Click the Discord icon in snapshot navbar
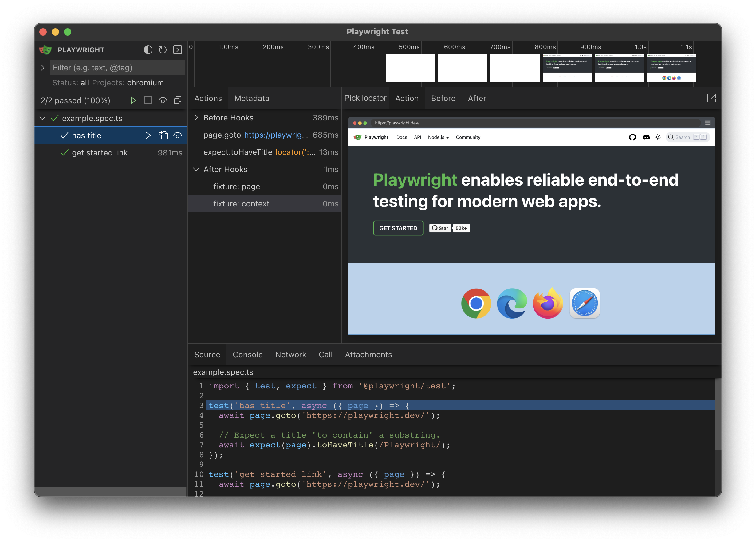The width and height of the screenshot is (756, 542). 646,137
